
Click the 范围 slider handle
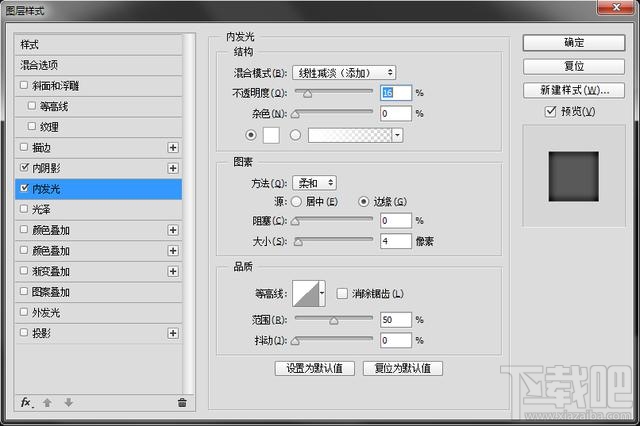pyautogui.click(x=334, y=321)
